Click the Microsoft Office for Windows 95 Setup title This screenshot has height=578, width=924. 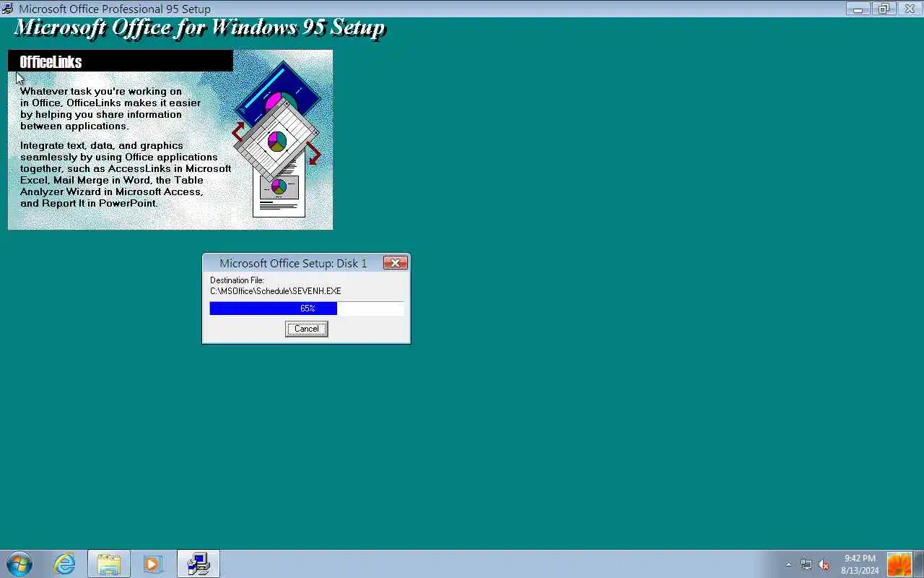[x=200, y=27]
